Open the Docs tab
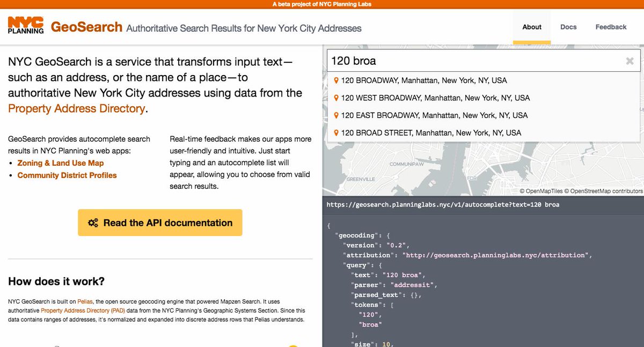Viewport: 644px width, 347px height. tap(568, 27)
